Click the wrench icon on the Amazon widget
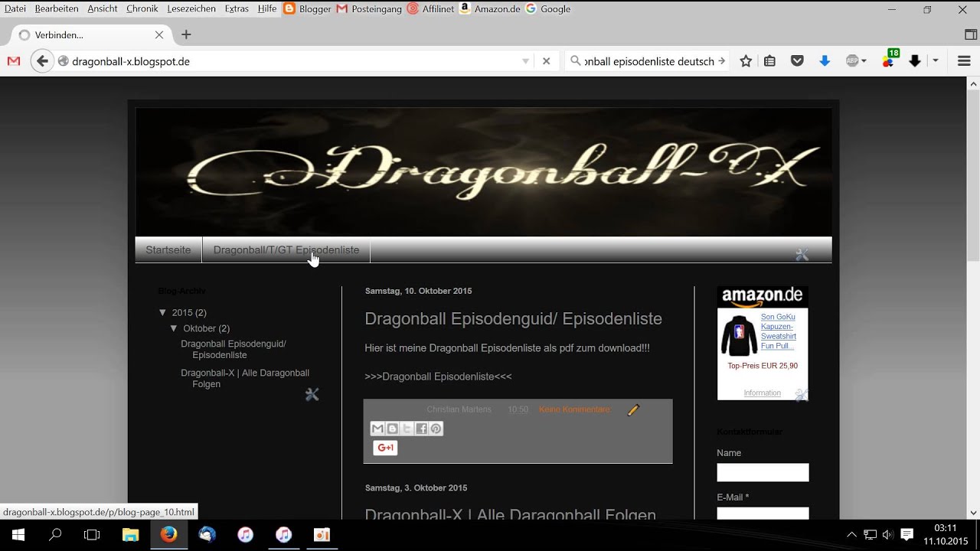Viewport: 980px width, 551px height. tap(801, 395)
